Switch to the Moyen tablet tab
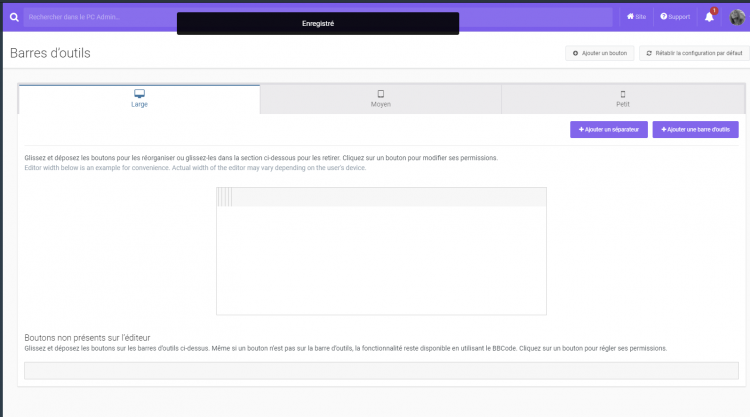 (x=380, y=98)
